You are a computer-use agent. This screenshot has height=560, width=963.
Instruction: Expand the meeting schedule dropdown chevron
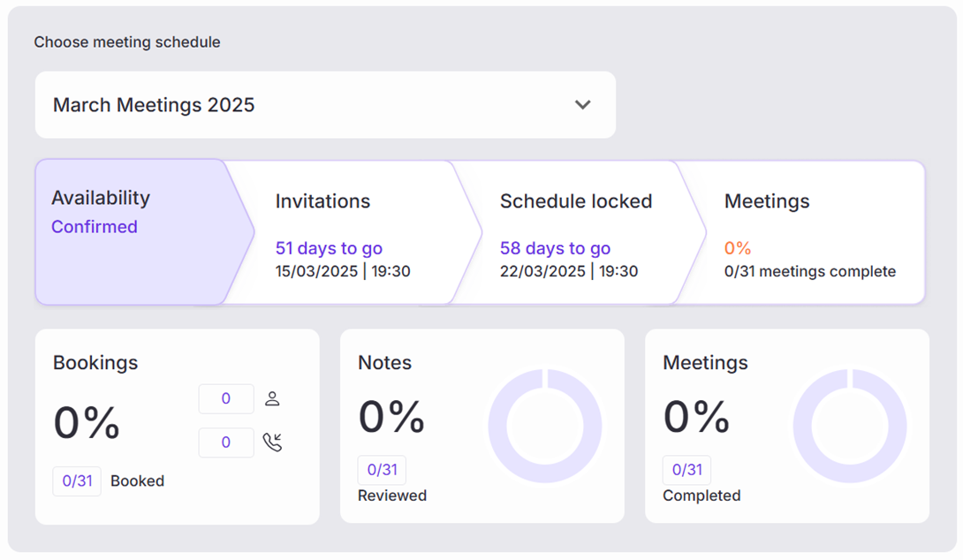tap(582, 104)
